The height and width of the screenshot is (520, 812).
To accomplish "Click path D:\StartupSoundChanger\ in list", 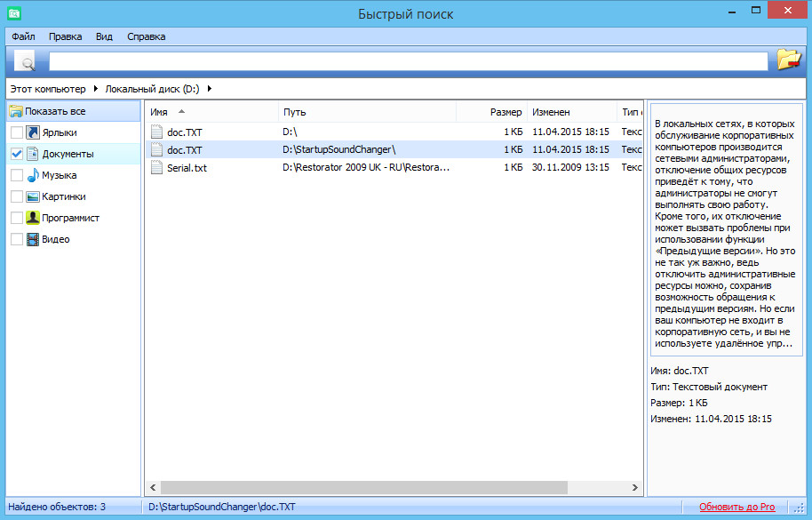I will pos(338,149).
